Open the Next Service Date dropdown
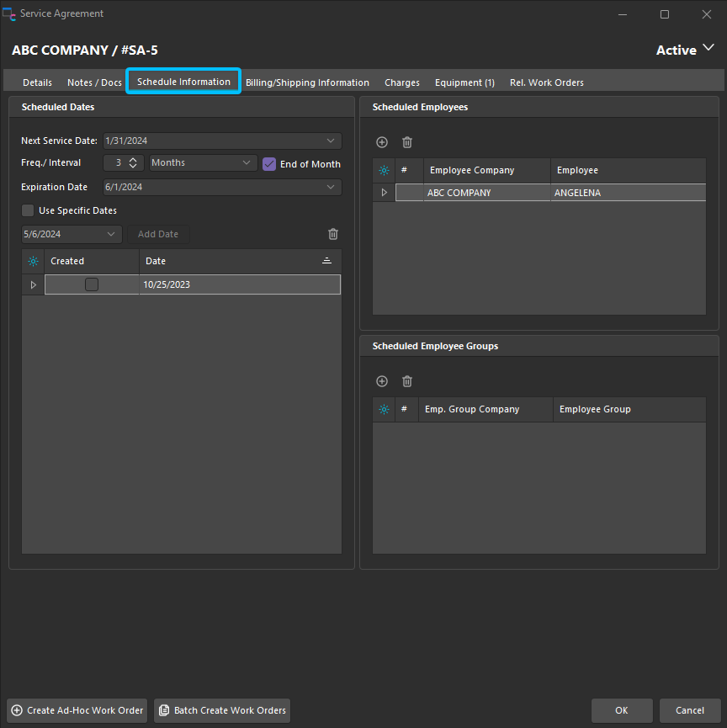Viewport: 727px width, 728px height. click(x=331, y=141)
